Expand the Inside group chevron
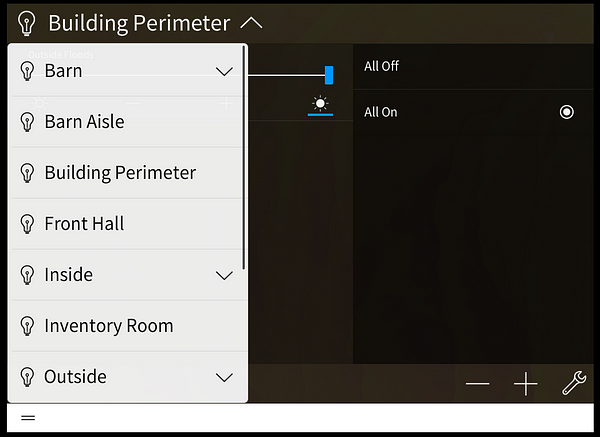Image resolution: width=600 pixels, height=437 pixels. pyautogui.click(x=224, y=275)
